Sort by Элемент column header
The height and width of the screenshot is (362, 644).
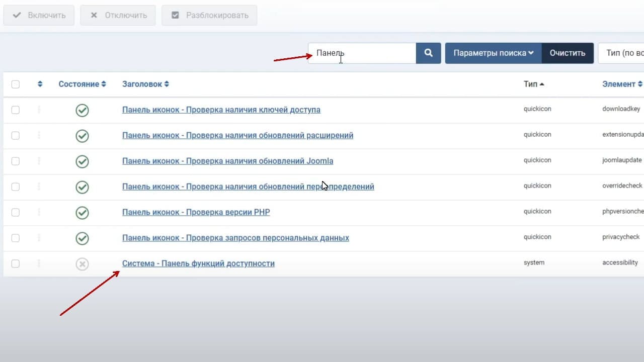point(622,84)
